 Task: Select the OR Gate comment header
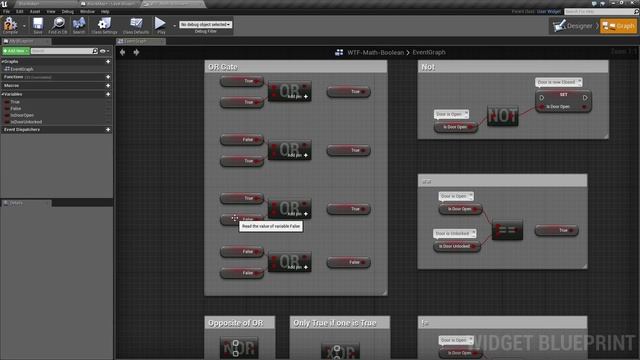click(x=296, y=67)
